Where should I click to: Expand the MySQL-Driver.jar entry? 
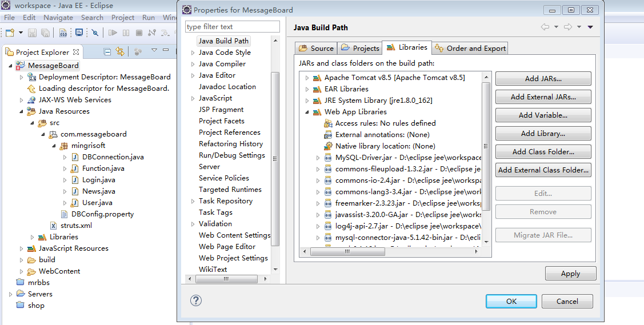pos(318,158)
